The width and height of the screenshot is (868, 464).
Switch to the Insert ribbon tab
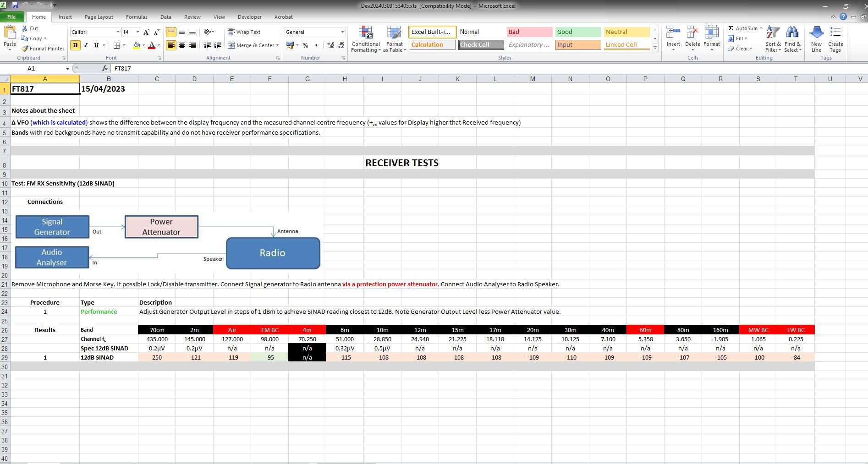[65, 17]
